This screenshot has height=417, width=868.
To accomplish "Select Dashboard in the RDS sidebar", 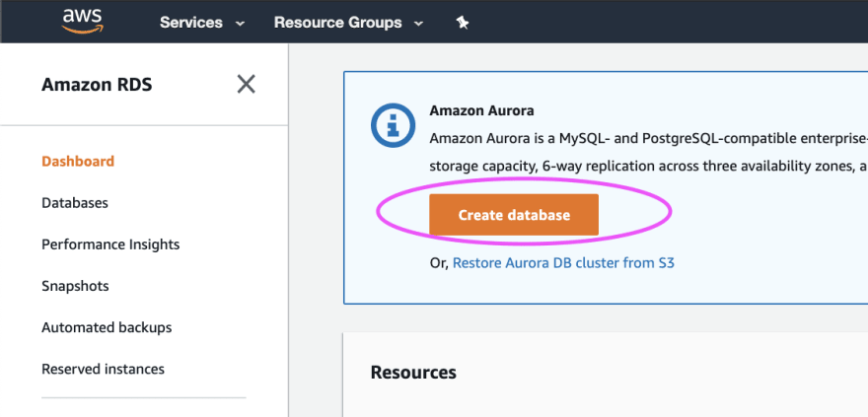I will click(78, 162).
